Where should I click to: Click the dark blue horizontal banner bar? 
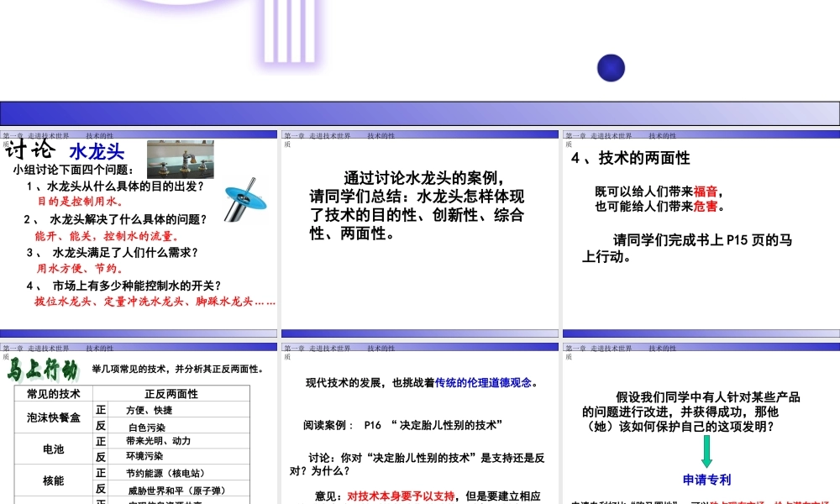419,113
